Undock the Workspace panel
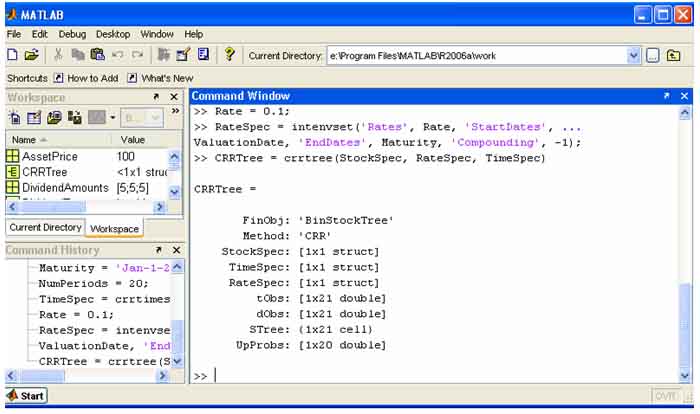This screenshot has width=700, height=414. [x=156, y=96]
